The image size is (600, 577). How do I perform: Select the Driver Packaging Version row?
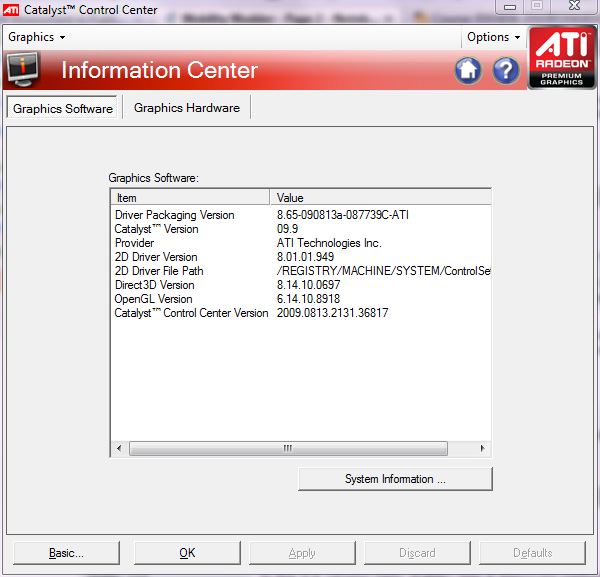tap(301, 215)
